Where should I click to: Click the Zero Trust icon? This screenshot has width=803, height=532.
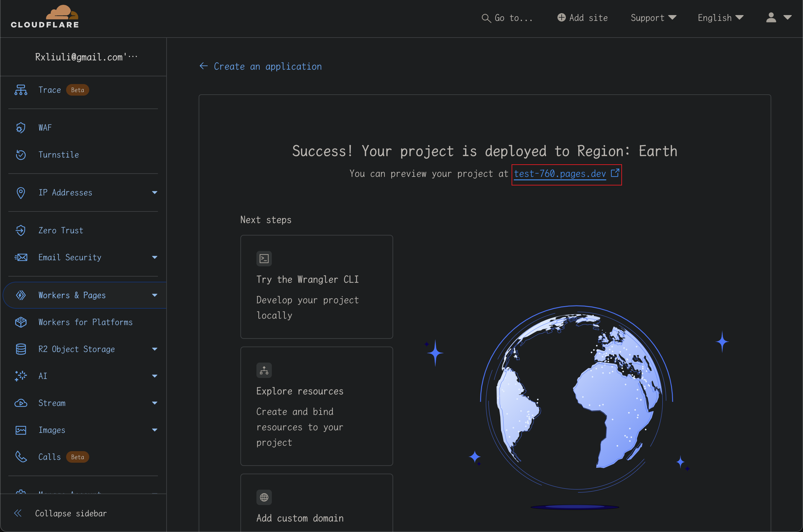(21, 230)
